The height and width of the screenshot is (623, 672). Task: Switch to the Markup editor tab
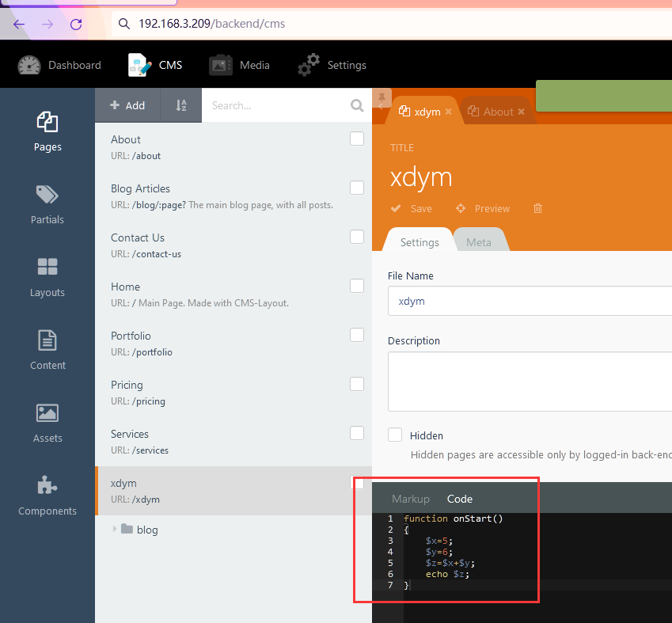click(411, 499)
